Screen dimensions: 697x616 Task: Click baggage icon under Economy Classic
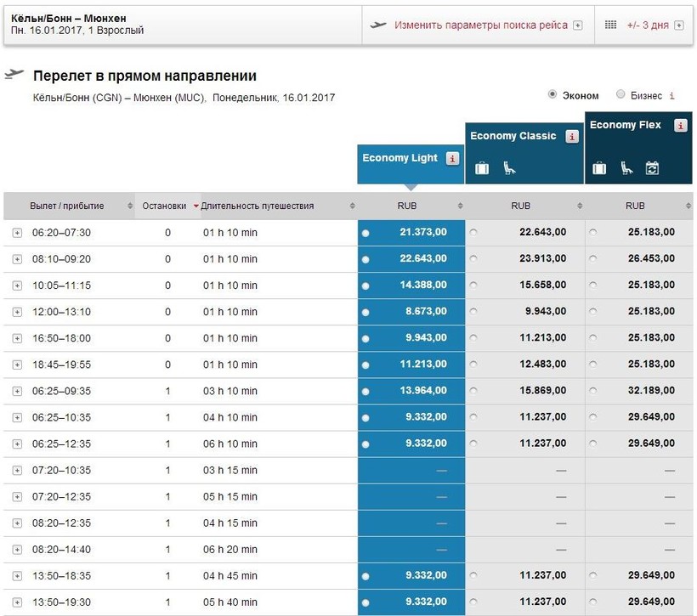pyautogui.click(x=482, y=168)
